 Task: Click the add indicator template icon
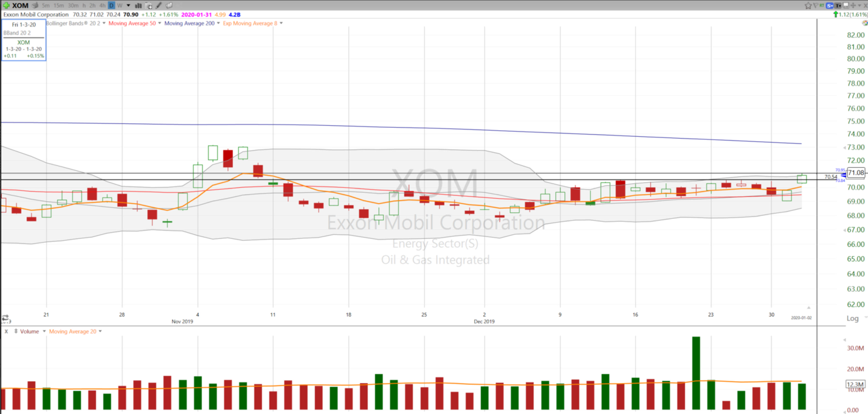[148, 5]
